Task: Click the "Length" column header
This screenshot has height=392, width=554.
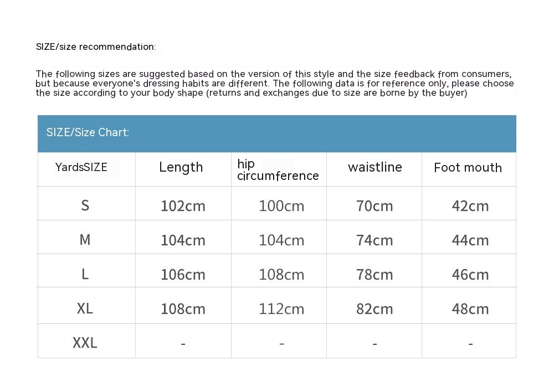Action: pyautogui.click(x=181, y=167)
